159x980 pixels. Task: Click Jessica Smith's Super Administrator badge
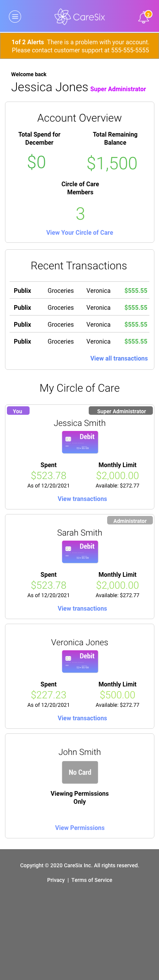tap(121, 411)
